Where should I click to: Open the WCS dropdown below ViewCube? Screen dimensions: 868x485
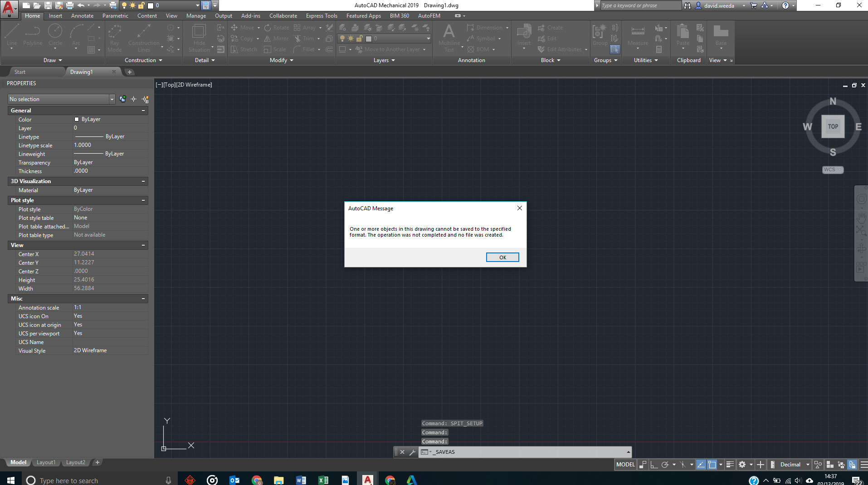pyautogui.click(x=833, y=170)
